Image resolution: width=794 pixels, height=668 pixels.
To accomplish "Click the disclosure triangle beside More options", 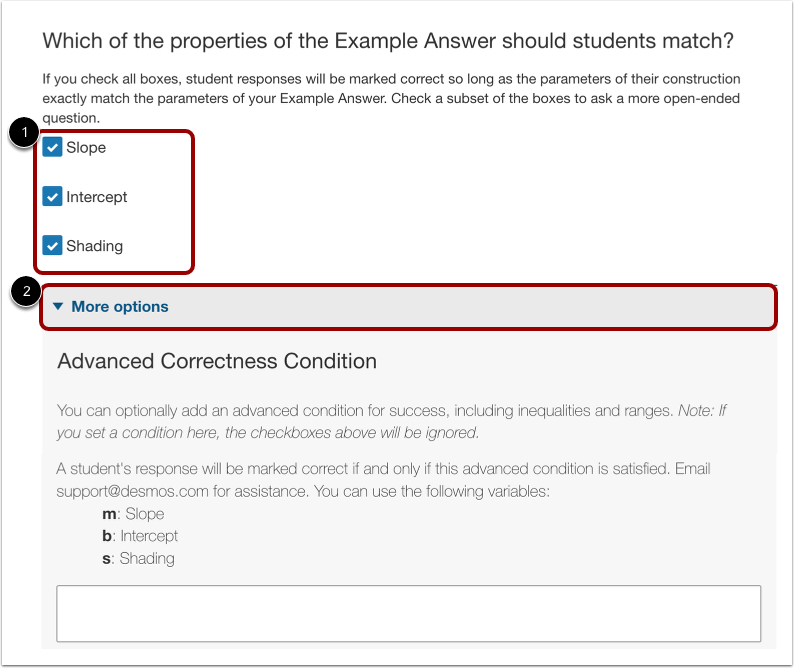I will point(58,307).
